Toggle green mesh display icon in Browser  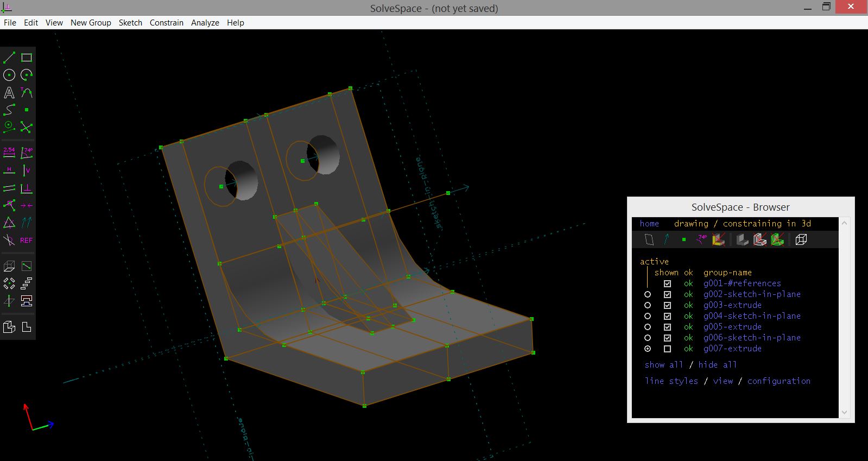pyautogui.click(x=777, y=239)
